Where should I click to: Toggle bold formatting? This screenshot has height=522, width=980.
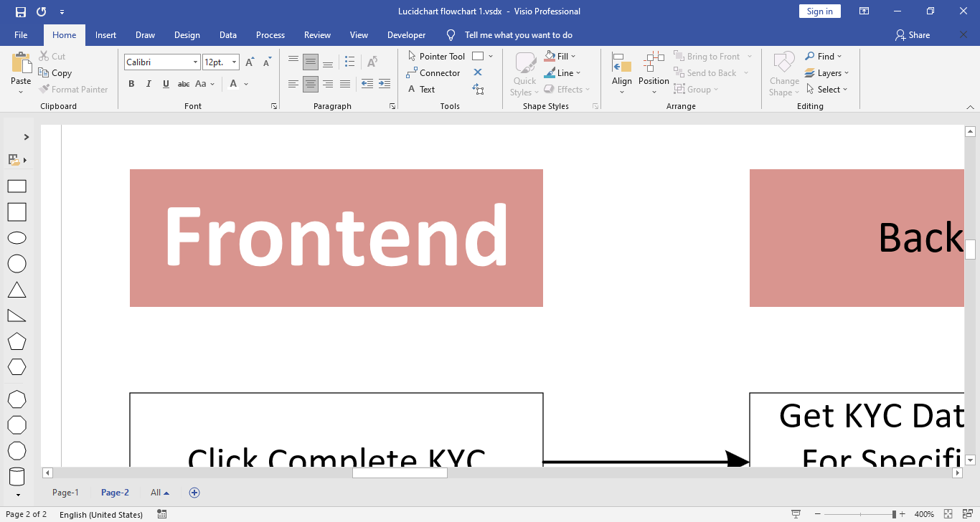(131, 84)
